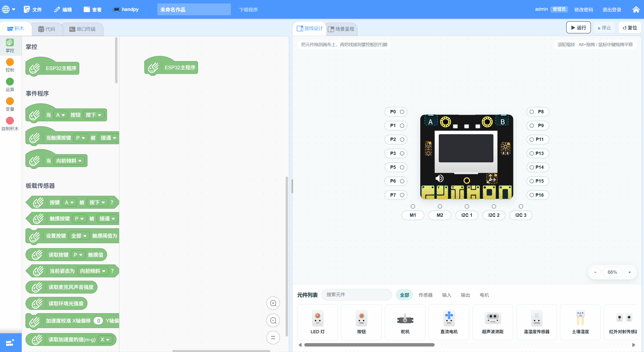
Task: Click the 复位 reset button
Action: click(629, 28)
